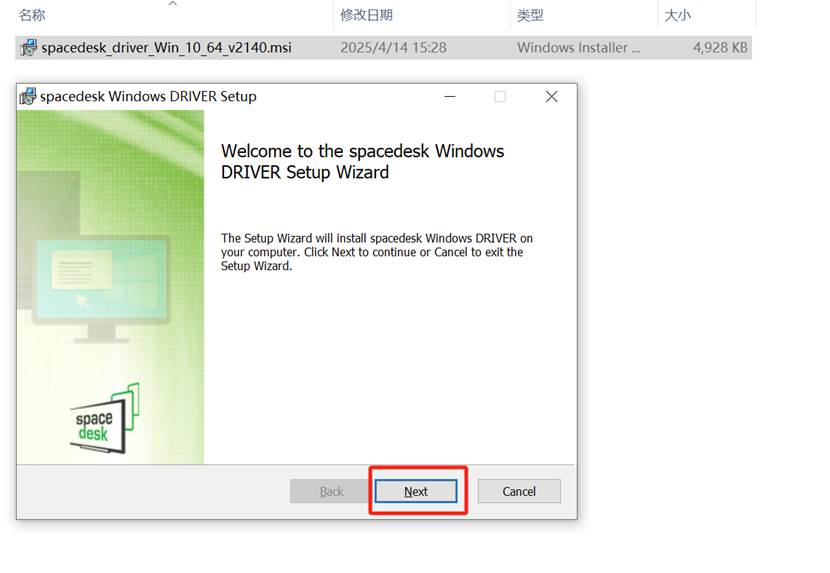830x573 pixels.
Task: Close the spacedesk Setup window
Action: click(x=552, y=96)
